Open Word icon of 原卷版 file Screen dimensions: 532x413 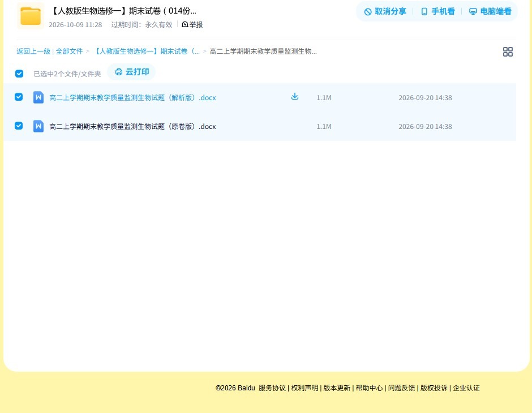(x=38, y=126)
